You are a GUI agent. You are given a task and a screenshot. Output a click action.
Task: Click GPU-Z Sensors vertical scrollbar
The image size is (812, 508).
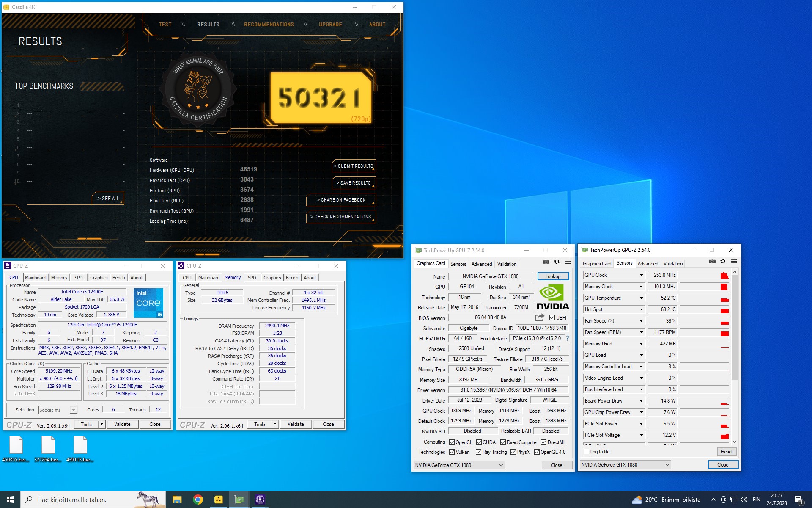735,356
